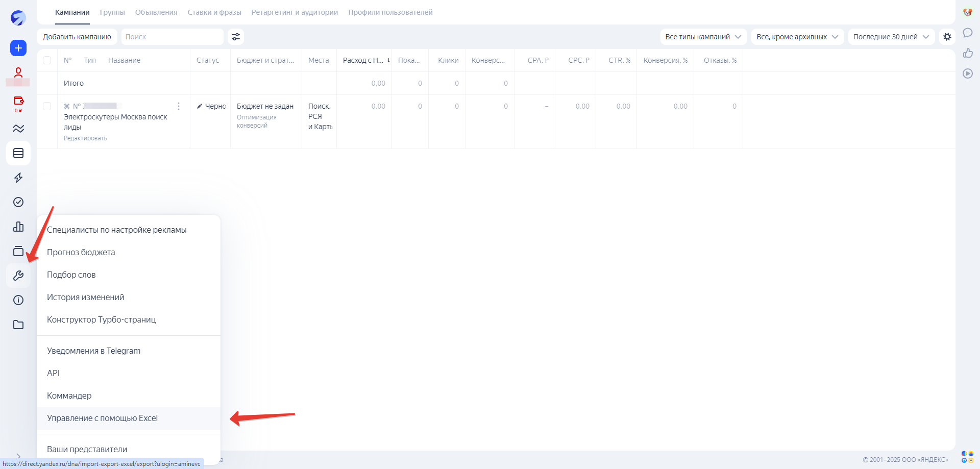Open the filter sliders icon next to search

click(236, 37)
